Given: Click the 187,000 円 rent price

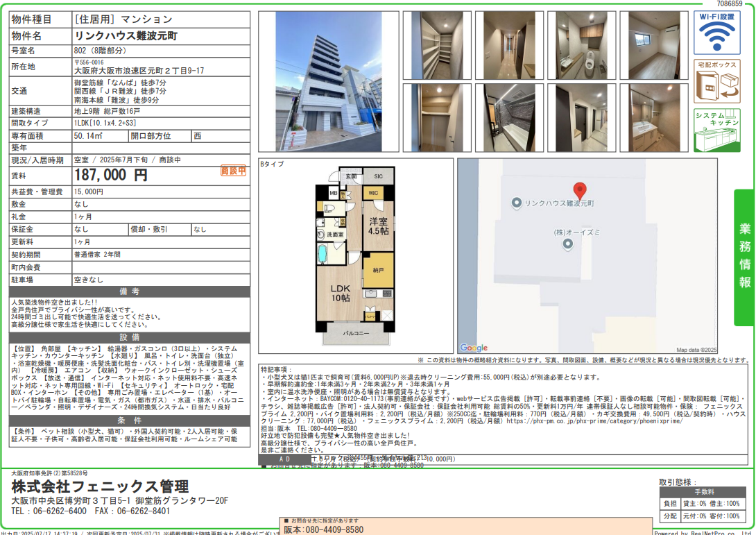Looking at the screenshot, I should point(111,176).
